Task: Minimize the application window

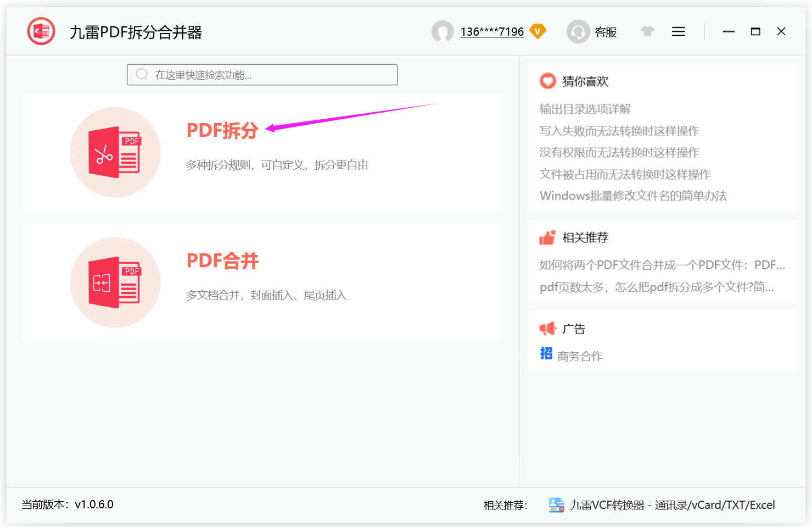Action: tap(729, 31)
